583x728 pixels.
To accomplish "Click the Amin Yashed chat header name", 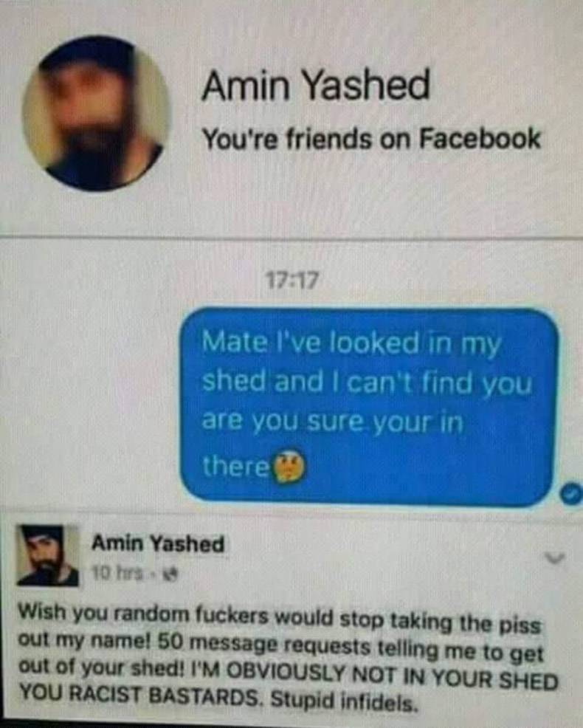I will coord(316,84).
